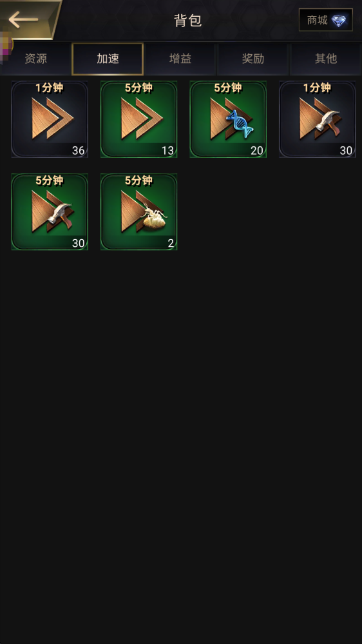Go to the 奖励 tab
The image size is (362, 644).
[x=253, y=59]
